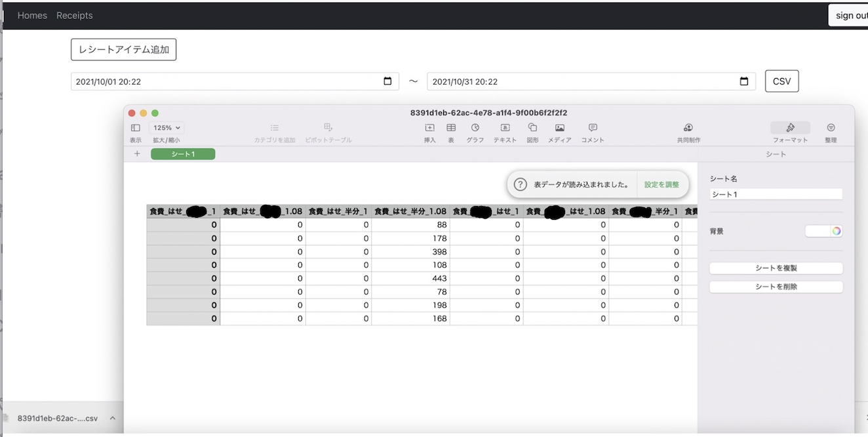The height and width of the screenshot is (437, 868).
Task: Select the cell containing 88
Action: tap(410, 224)
